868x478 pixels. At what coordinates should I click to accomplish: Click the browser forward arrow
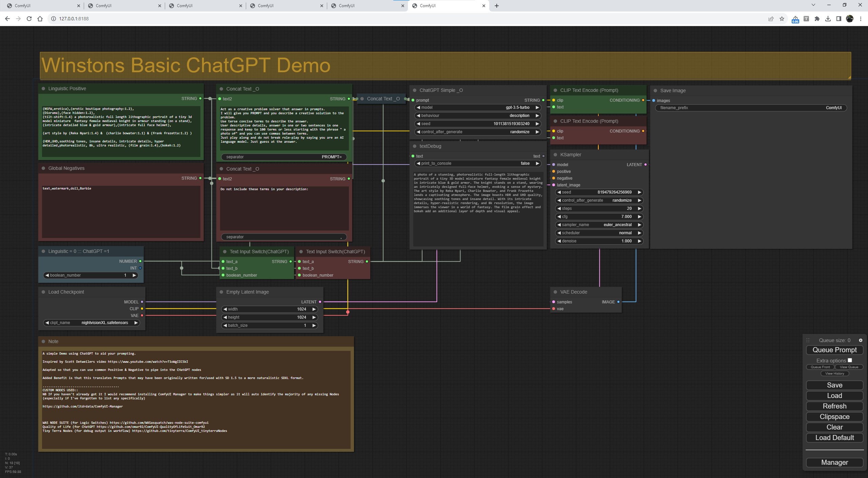(x=18, y=19)
